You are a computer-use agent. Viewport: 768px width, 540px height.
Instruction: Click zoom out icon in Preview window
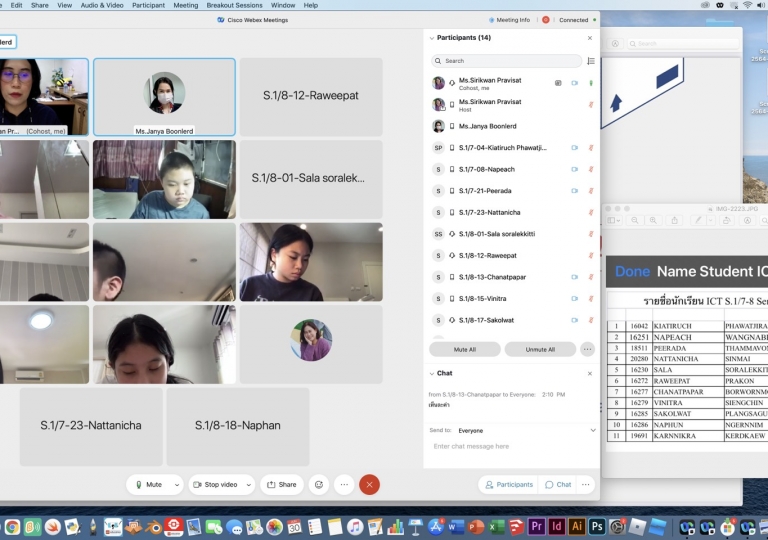coord(635,221)
